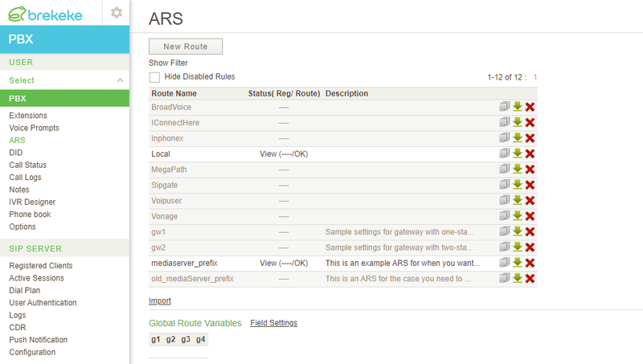
Task: Copy the Local route
Action: pos(505,153)
